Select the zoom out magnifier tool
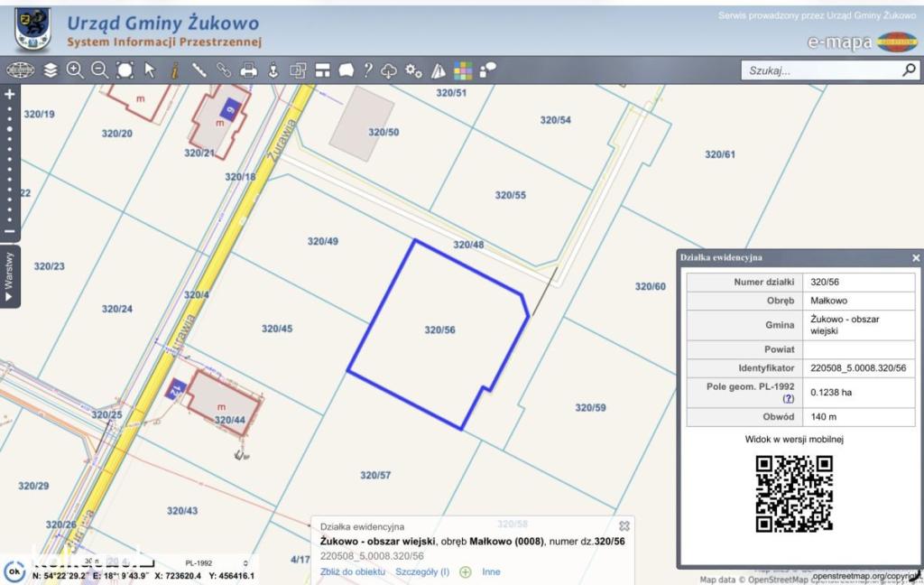Image resolution: width=924 pixels, height=585 pixels. pyautogui.click(x=99, y=70)
